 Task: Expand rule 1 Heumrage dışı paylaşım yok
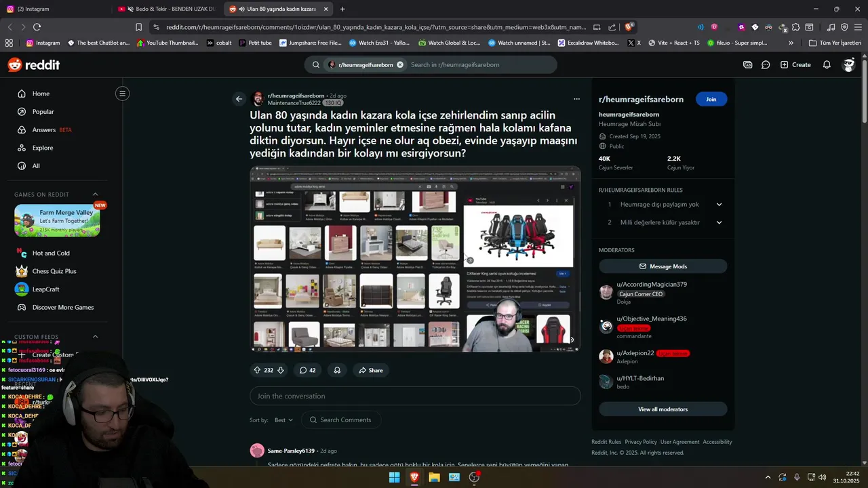tap(663, 204)
